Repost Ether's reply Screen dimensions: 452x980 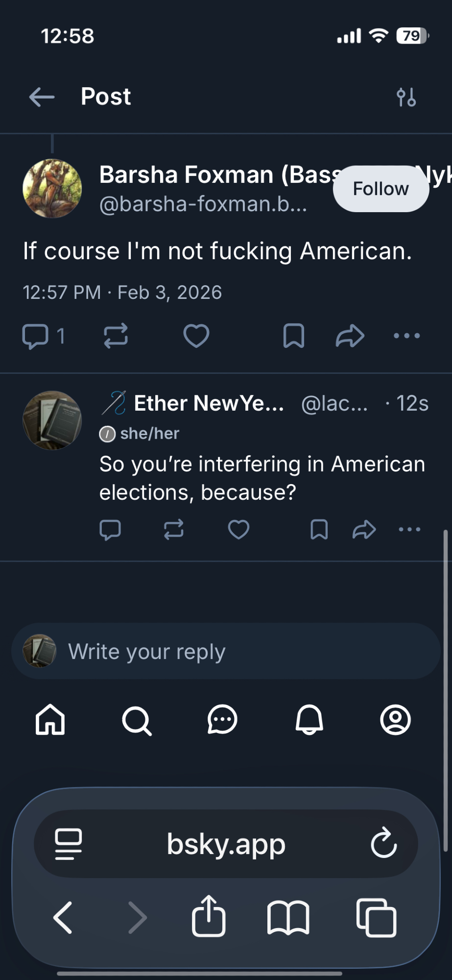coord(174,530)
